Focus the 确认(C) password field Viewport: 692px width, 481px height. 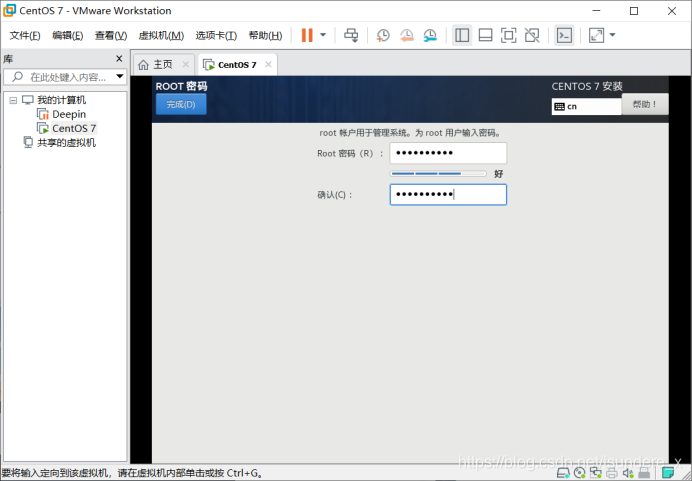[x=448, y=195]
